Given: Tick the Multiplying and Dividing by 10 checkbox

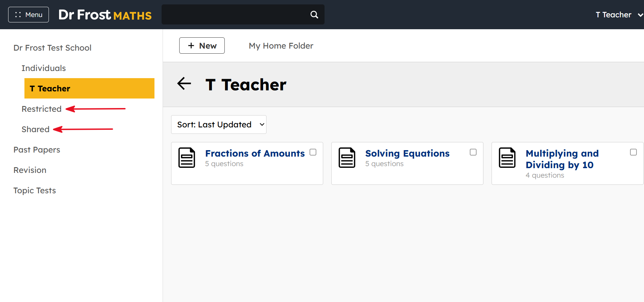Looking at the screenshot, I should (x=633, y=152).
